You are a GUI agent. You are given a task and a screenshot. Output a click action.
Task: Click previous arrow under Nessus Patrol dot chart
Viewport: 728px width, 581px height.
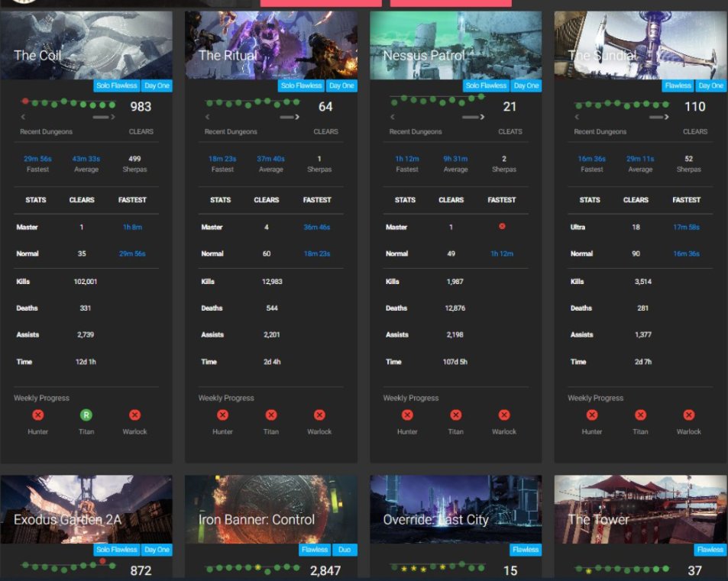coord(393,117)
